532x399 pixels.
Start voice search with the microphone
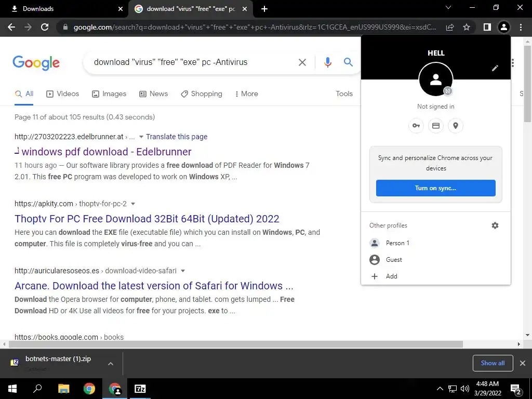[x=327, y=62]
